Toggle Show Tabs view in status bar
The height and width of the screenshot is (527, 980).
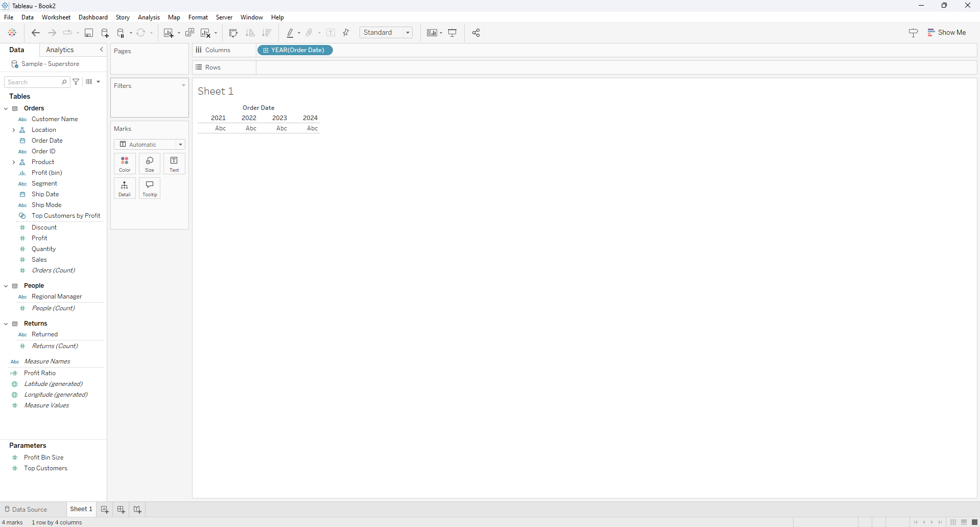pos(974,522)
